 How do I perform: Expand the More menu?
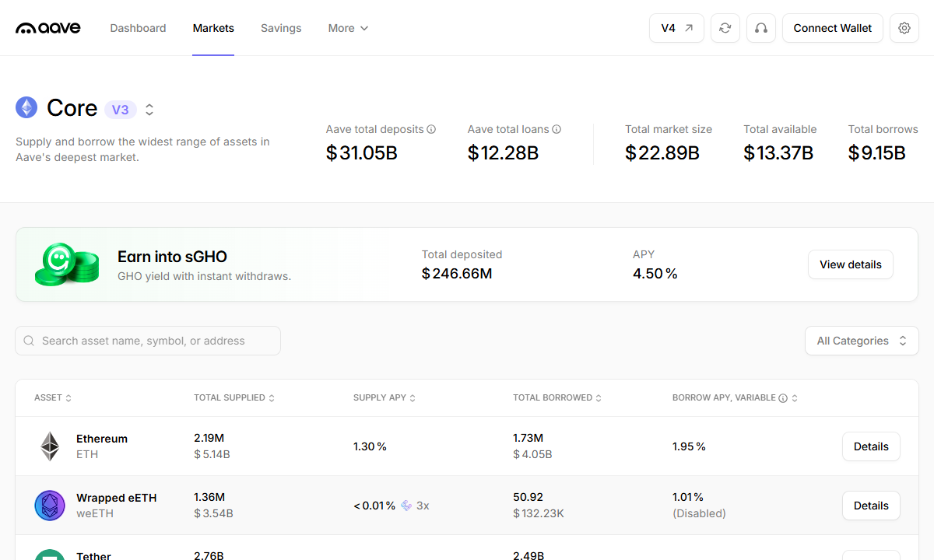click(348, 28)
